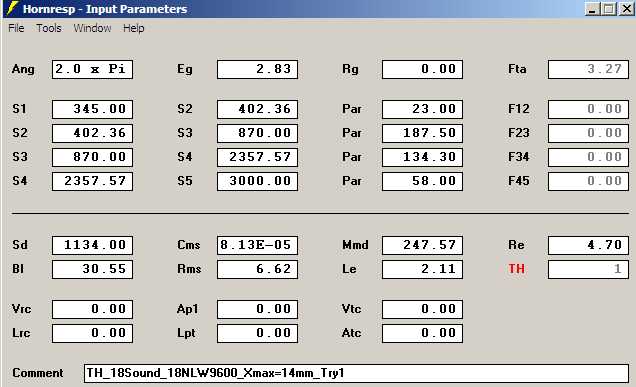Select the Lpt field
Viewport: 636px width, 387px height.
pos(257,333)
